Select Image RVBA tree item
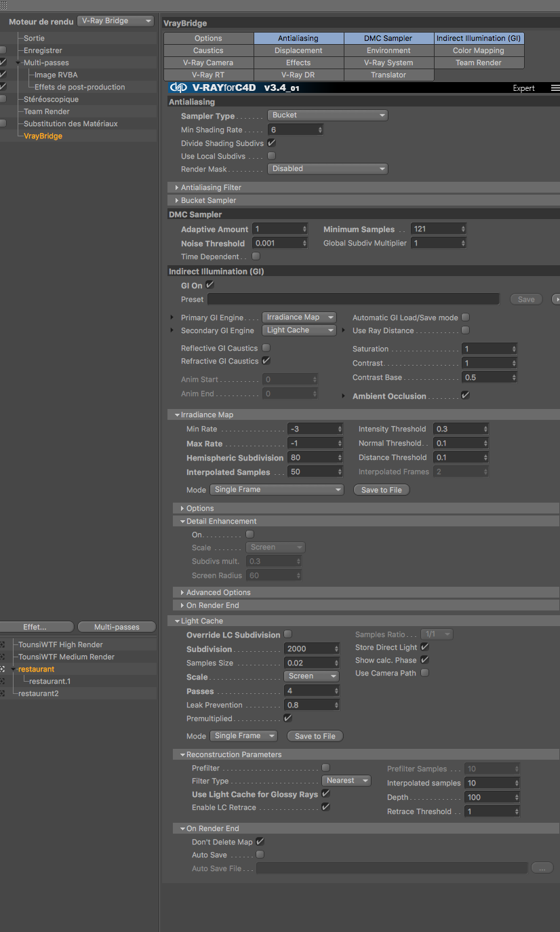The width and height of the screenshot is (560, 932). pyautogui.click(x=56, y=75)
